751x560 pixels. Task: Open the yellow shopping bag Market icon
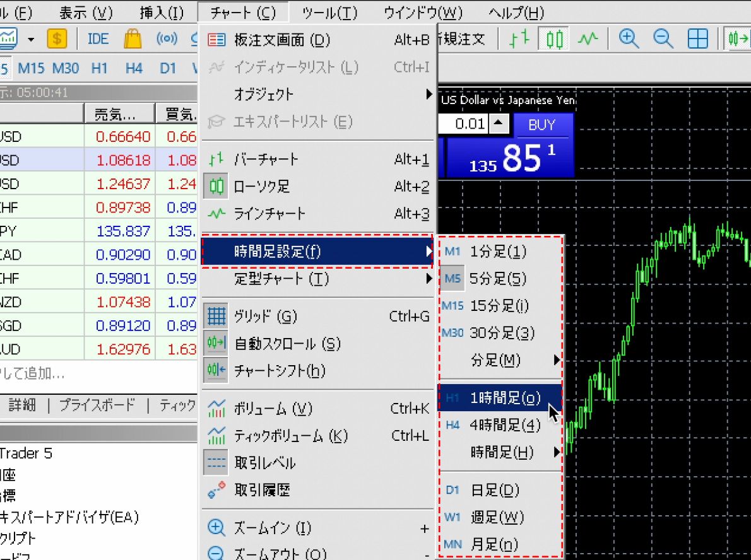[x=133, y=39]
